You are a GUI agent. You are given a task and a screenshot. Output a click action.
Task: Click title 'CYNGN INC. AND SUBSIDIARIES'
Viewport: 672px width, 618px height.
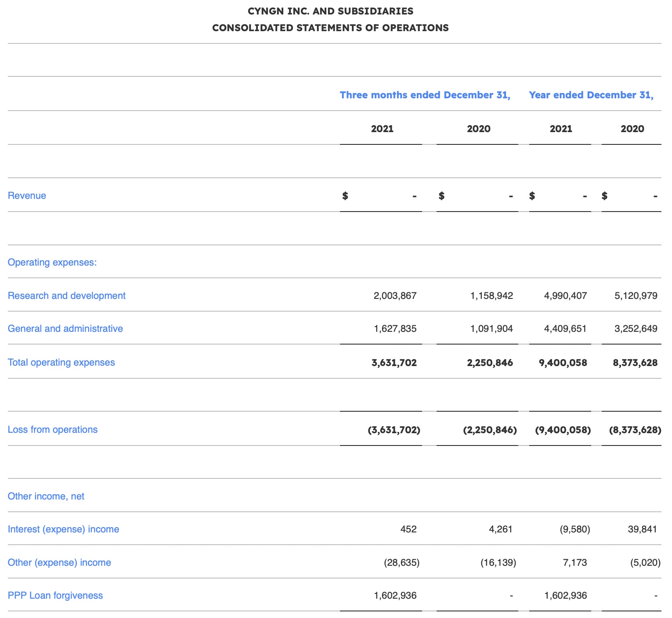(331, 11)
